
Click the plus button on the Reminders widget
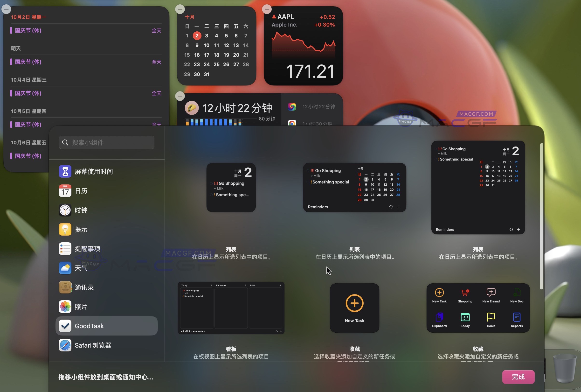pyautogui.click(x=519, y=230)
